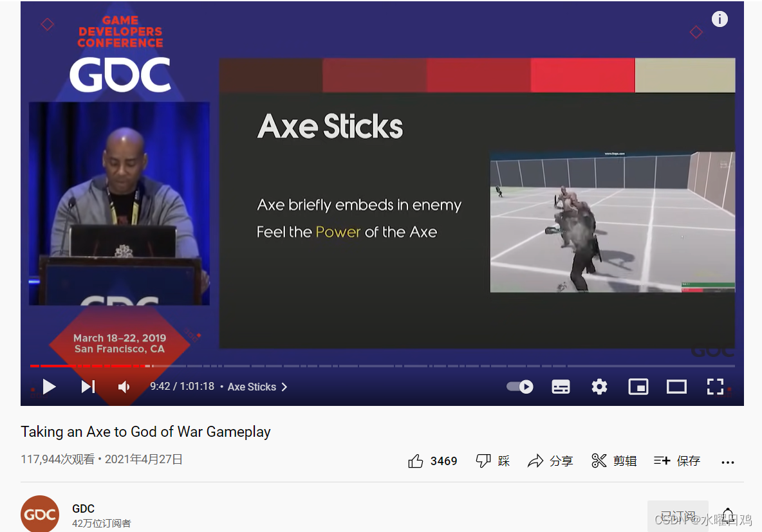Open more actions three-dot menu
762x532 pixels.
[727, 462]
